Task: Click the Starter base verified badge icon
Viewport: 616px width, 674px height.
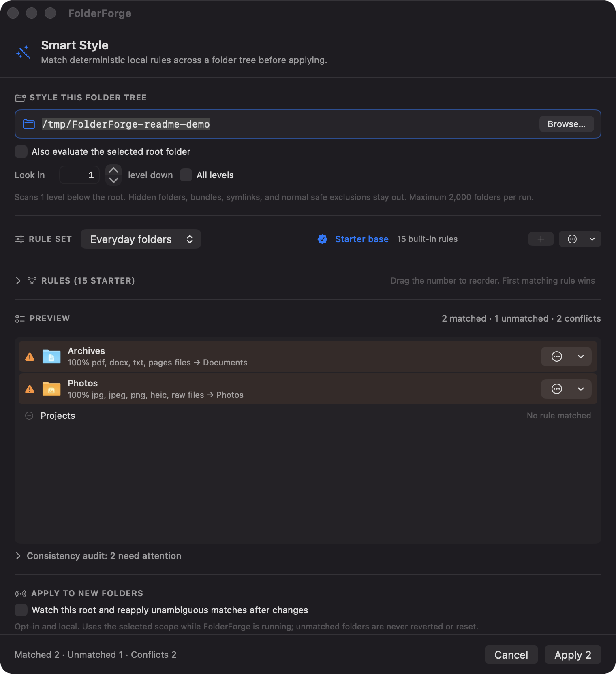Action: point(323,239)
